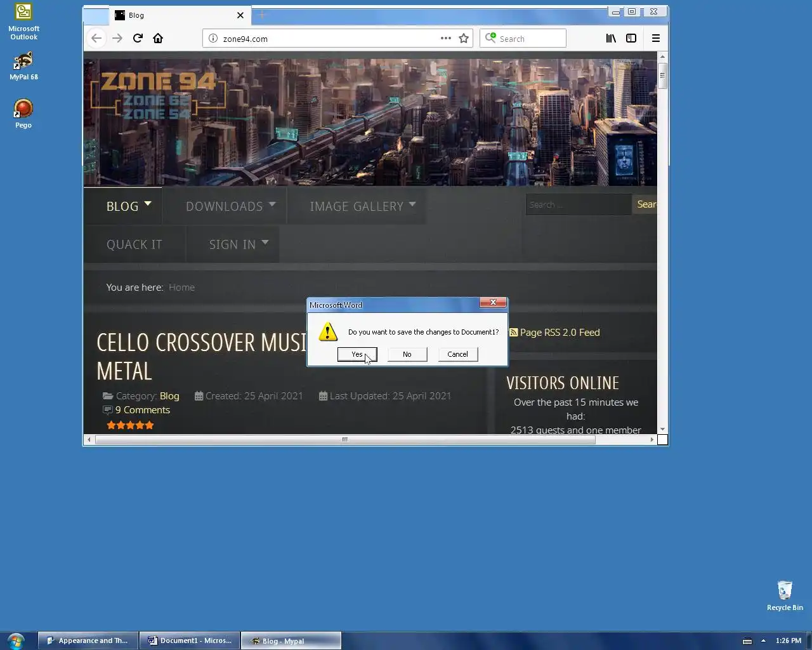The height and width of the screenshot is (650, 812).
Task: Open the QUACK IT menu item
Action: pos(134,244)
